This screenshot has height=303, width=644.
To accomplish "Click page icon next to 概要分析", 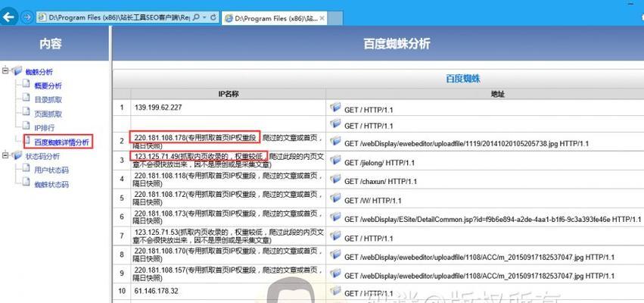I will click(26, 84).
